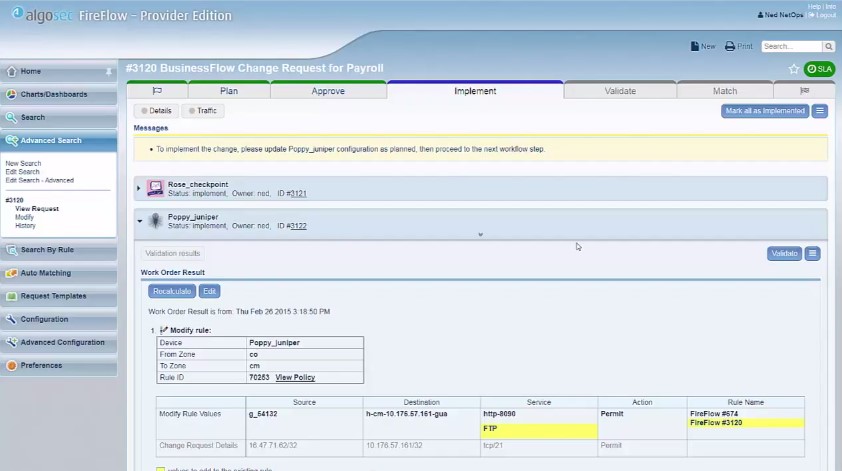842x471 pixels.
Task: Click the pin icon beside Home
Action: (108, 71)
